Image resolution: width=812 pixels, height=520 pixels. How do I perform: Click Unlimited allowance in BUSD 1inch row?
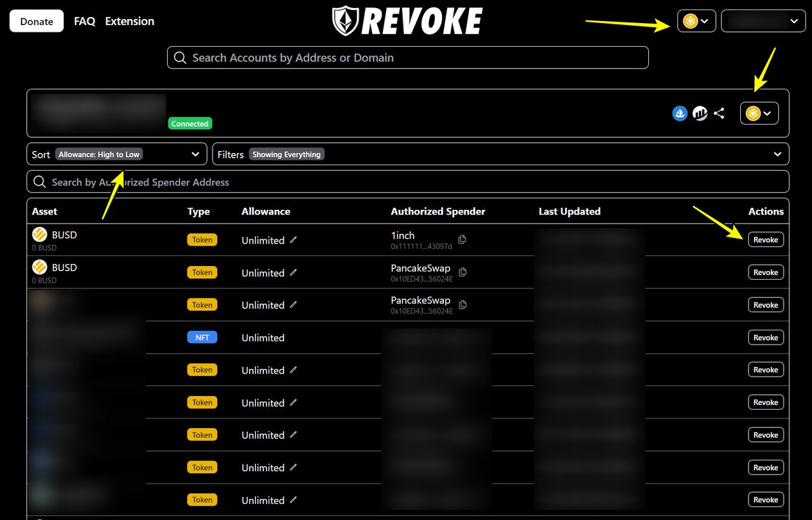coord(263,240)
